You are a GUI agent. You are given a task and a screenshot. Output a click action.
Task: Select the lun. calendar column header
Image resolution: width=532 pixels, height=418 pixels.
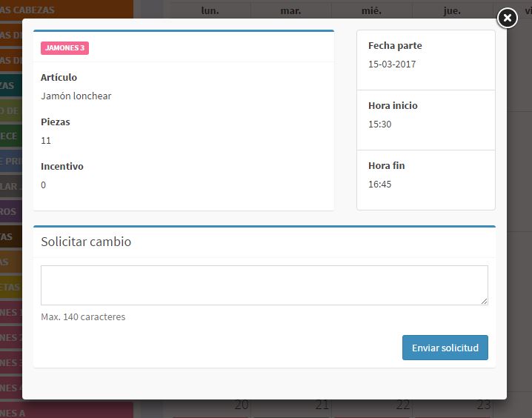(210, 10)
